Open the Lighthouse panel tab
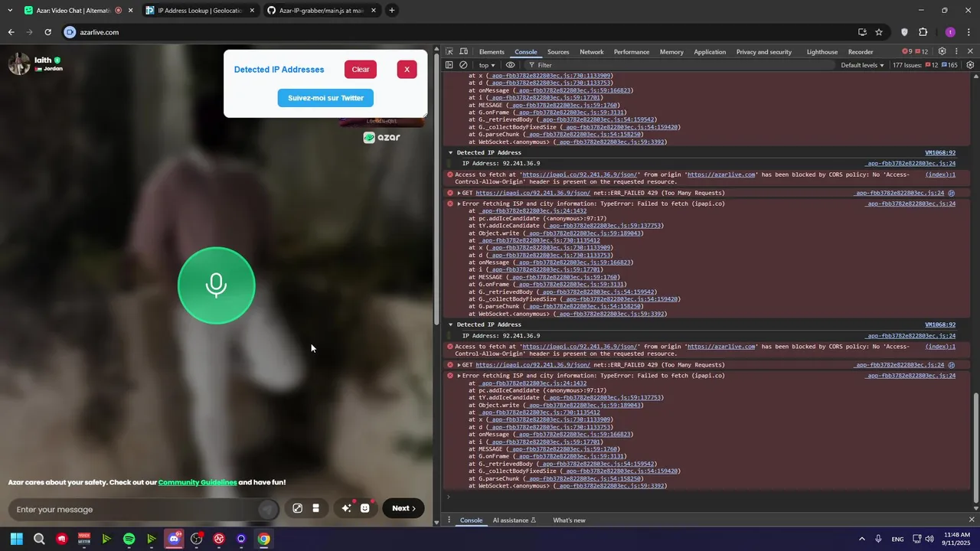 point(822,52)
